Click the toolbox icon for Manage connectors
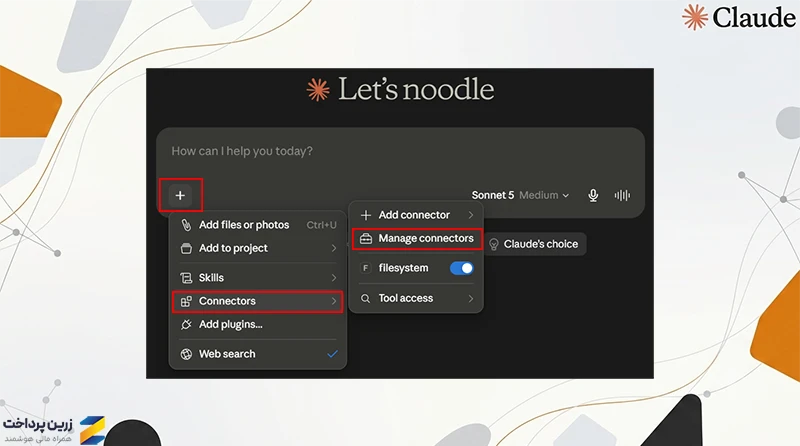This screenshot has height=446, width=800. (366, 239)
